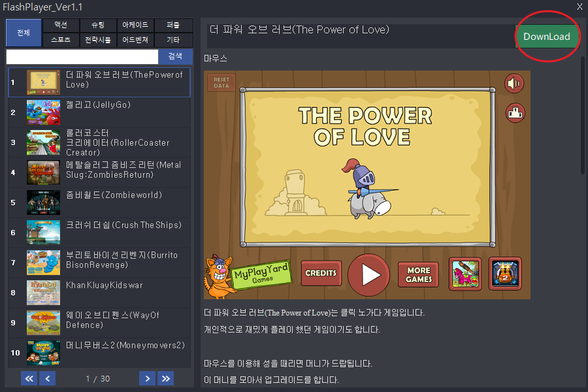Open the Way Of Defence thumbnail

43,323
